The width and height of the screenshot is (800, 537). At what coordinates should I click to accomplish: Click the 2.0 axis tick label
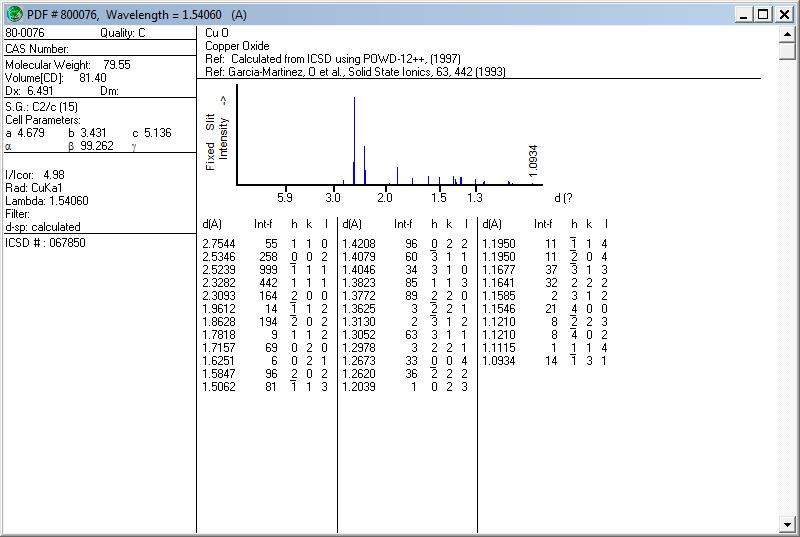pyautogui.click(x=385, y=198)
